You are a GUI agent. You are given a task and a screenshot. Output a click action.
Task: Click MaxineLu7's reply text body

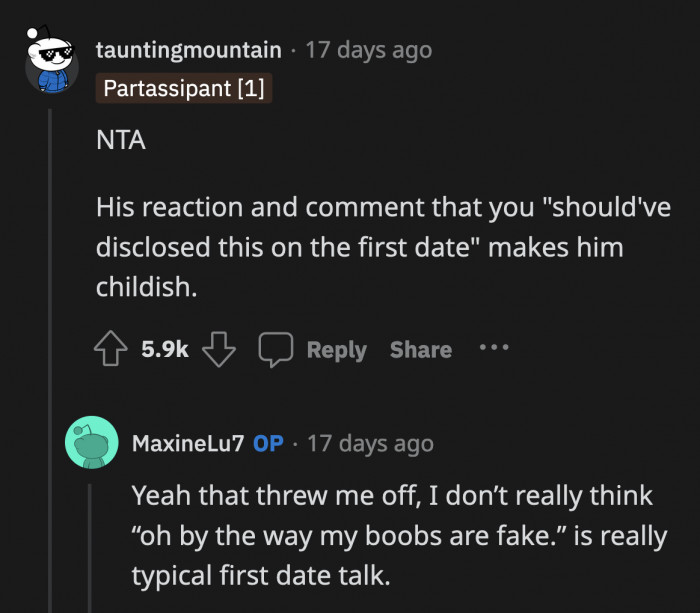pyautogui.click(x=398, y=536)
